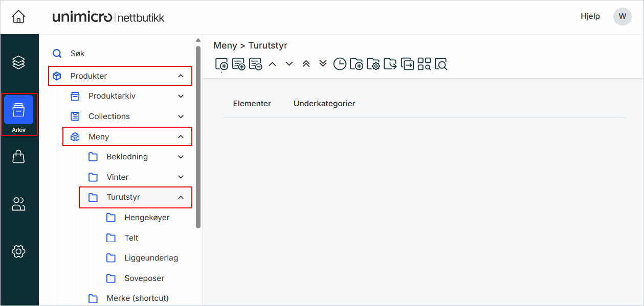
Task: Open the customers icon in the left sidebar
Action: (x=19, y=204)
